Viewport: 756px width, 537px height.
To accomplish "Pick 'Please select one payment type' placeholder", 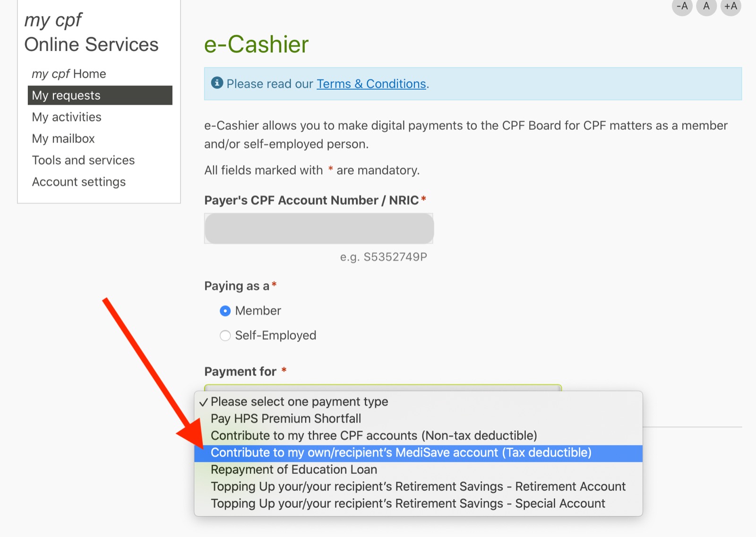I will pyautogui.click(x=299, y=402).
